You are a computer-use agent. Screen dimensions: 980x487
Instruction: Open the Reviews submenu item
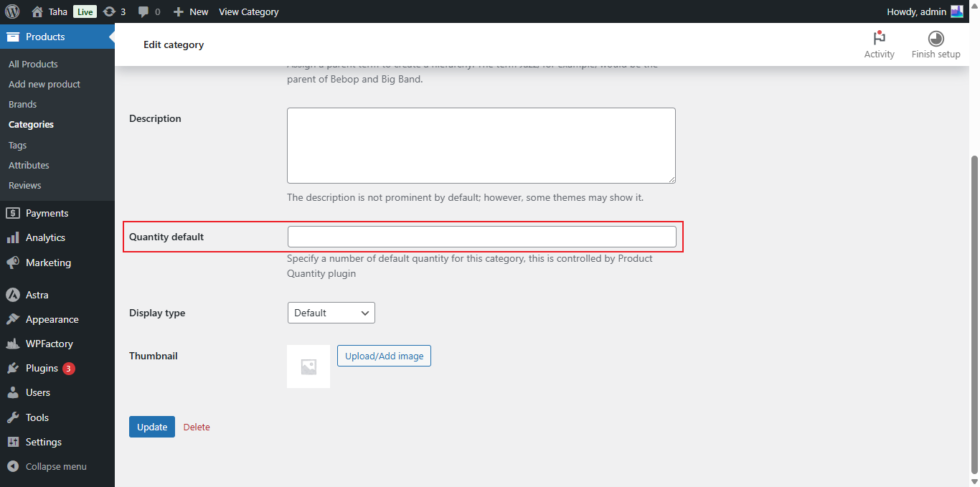coord(25,185)
